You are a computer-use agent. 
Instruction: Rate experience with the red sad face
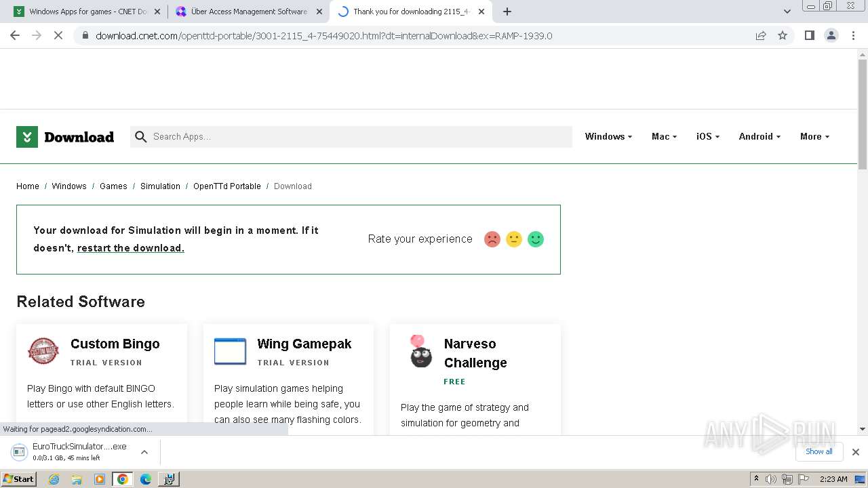point(492,239)
